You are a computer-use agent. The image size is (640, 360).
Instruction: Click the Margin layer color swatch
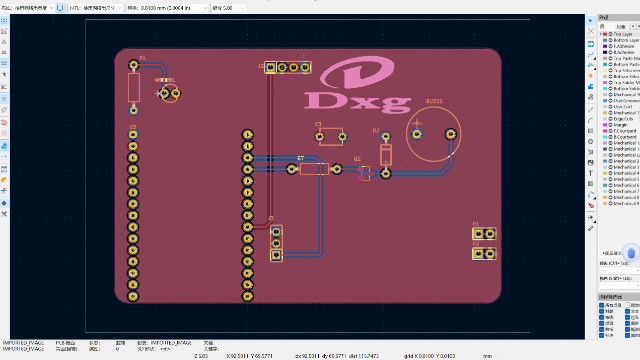coord(605,125)
